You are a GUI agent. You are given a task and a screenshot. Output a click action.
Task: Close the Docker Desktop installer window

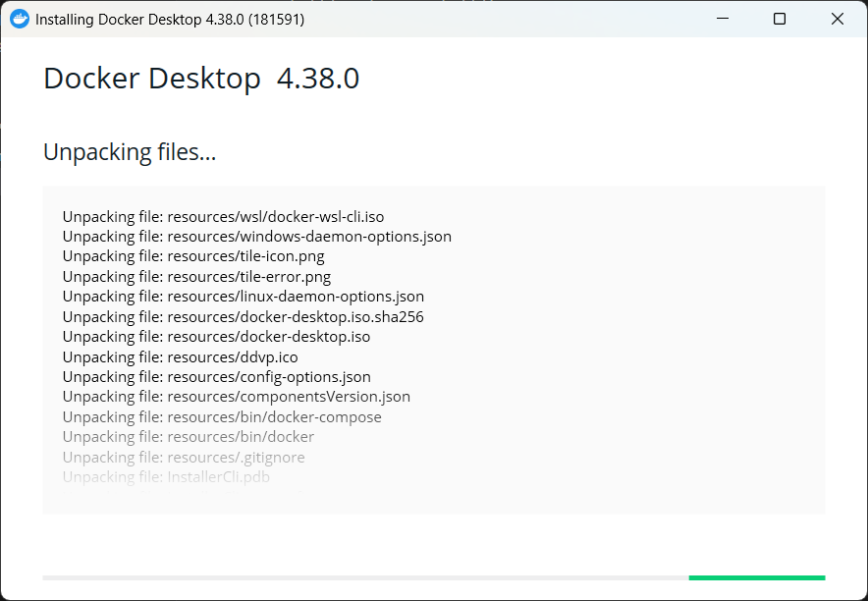click(x=838, y=19)
